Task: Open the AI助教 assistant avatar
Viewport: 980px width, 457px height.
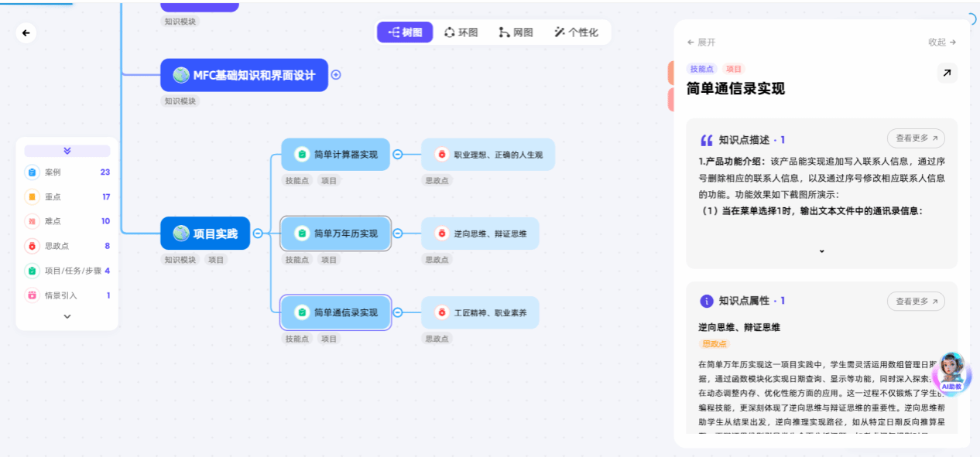Action: coord(951,372)
